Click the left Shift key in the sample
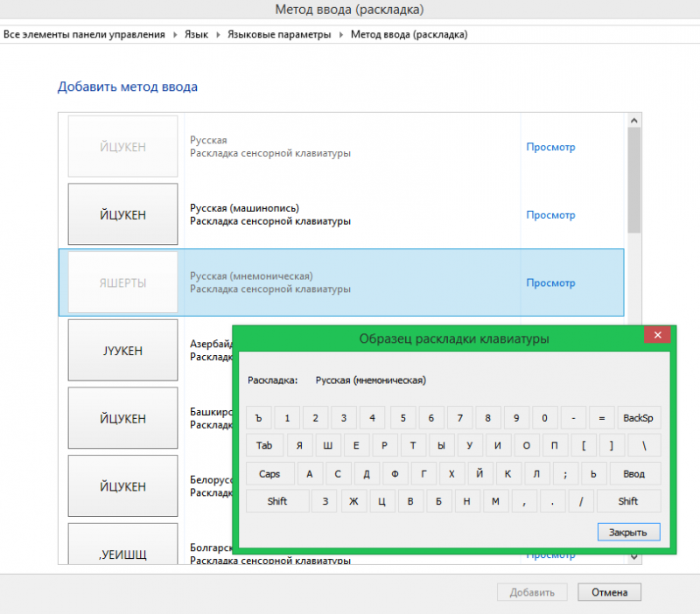This screenshot has width=700, height=614. pos(277,501)
